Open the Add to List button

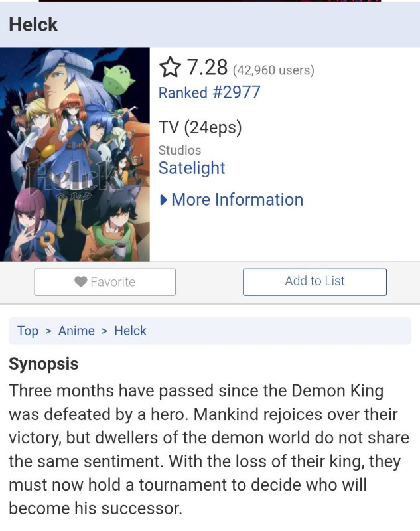coord(315,282)
